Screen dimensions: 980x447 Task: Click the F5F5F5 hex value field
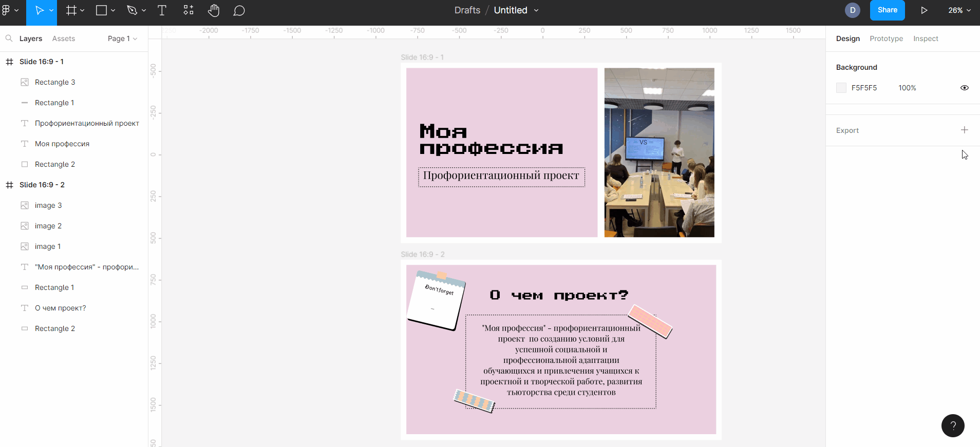pyautogui.click(x=864, y=88)
